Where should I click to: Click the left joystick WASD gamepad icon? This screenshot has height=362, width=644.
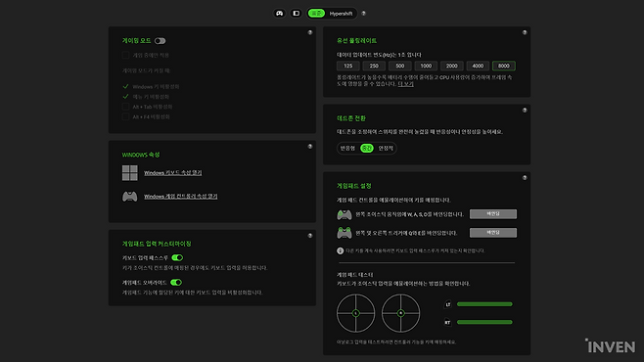click(345, 214)
